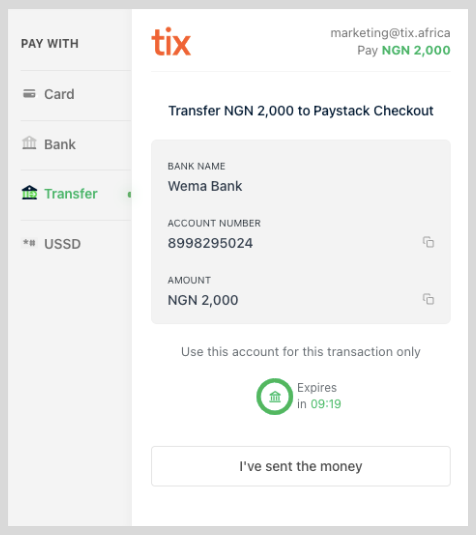Confirm with I've sent the money button

pyautogui.click(x=301, y=466)
